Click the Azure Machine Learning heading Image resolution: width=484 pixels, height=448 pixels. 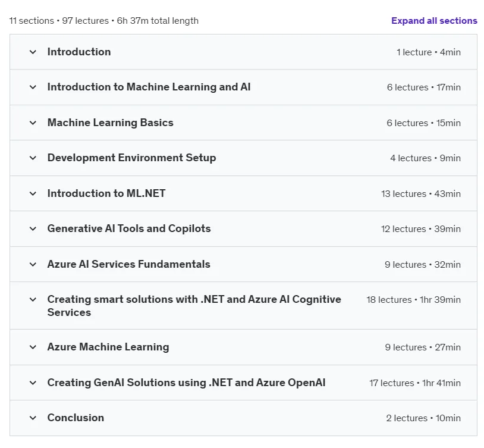[x=108, y=347]
